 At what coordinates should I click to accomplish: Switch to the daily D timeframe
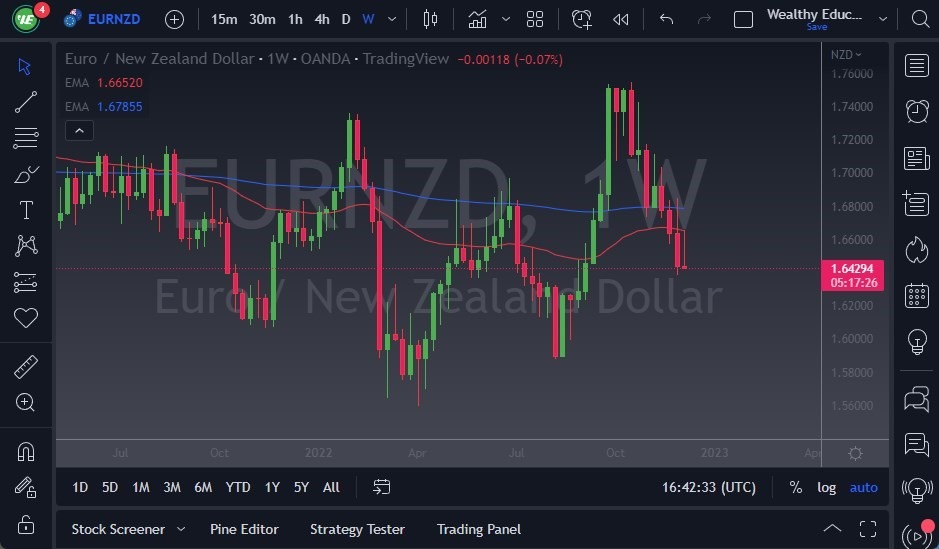[x=346, y=19]
